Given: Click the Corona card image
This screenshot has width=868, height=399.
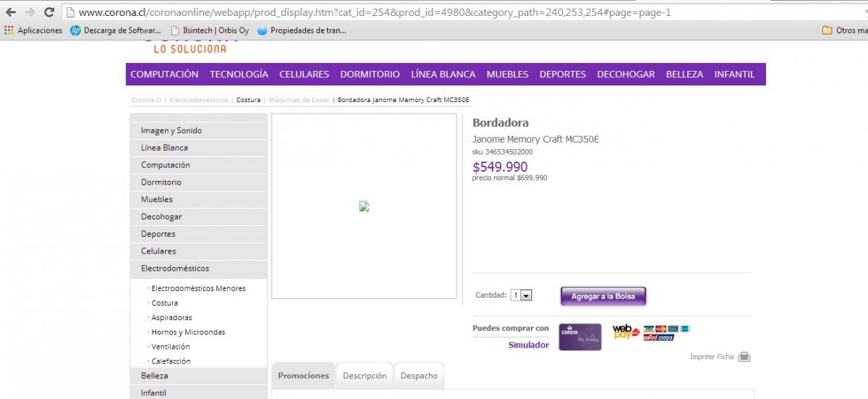Looking at the screenshot, I should [x=580, y=337].
